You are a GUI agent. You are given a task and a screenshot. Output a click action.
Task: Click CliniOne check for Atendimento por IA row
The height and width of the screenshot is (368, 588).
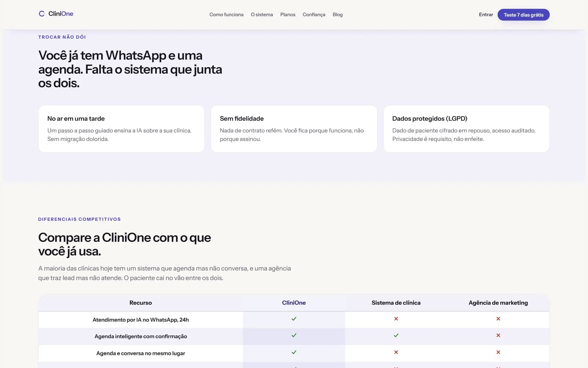pos(294,319)
